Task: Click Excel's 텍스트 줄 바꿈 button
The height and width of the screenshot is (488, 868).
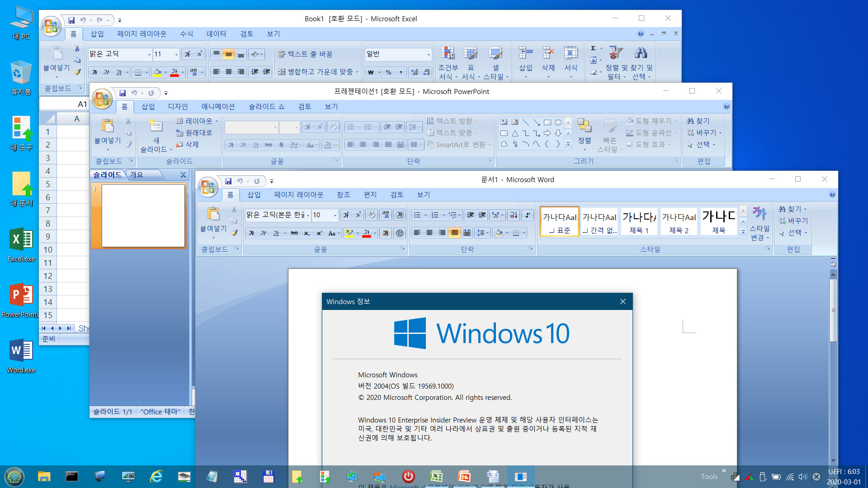Action: 305,54
